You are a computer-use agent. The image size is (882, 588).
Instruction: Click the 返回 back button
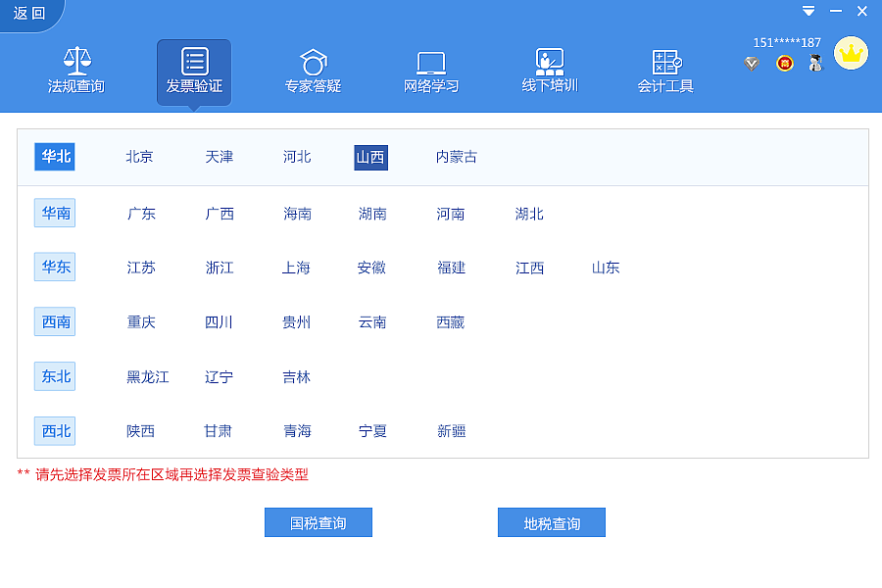coord(26,14)
